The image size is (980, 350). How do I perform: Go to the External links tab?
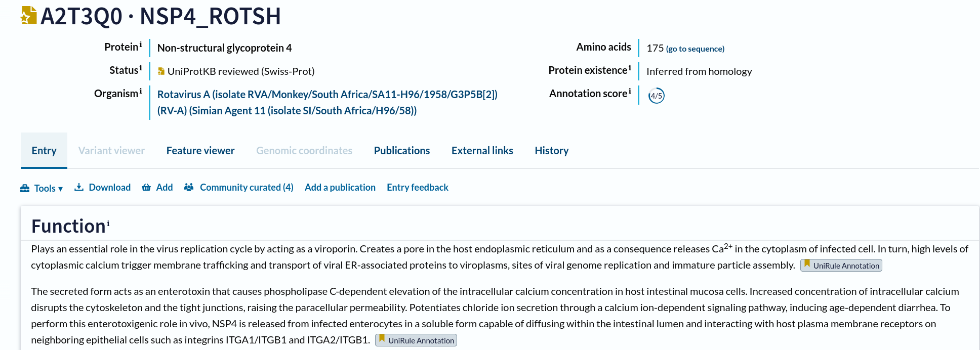click(x=482, y=151)
